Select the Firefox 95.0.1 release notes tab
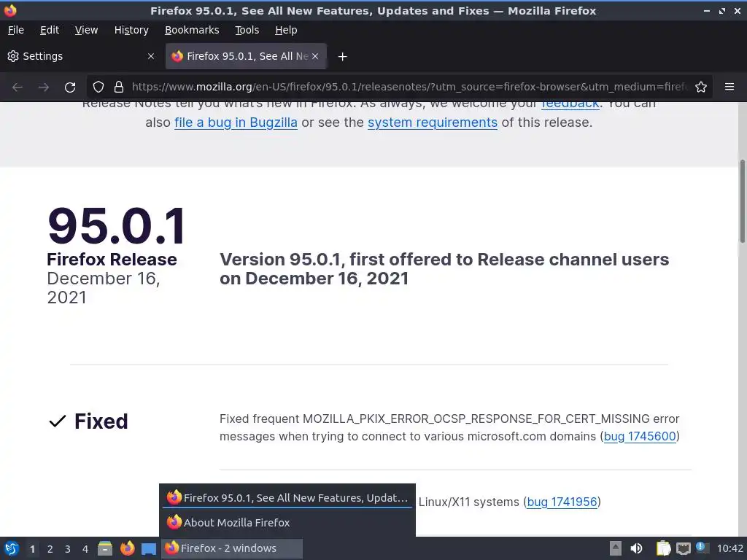747x560 pixels. (x=246, y=56)
